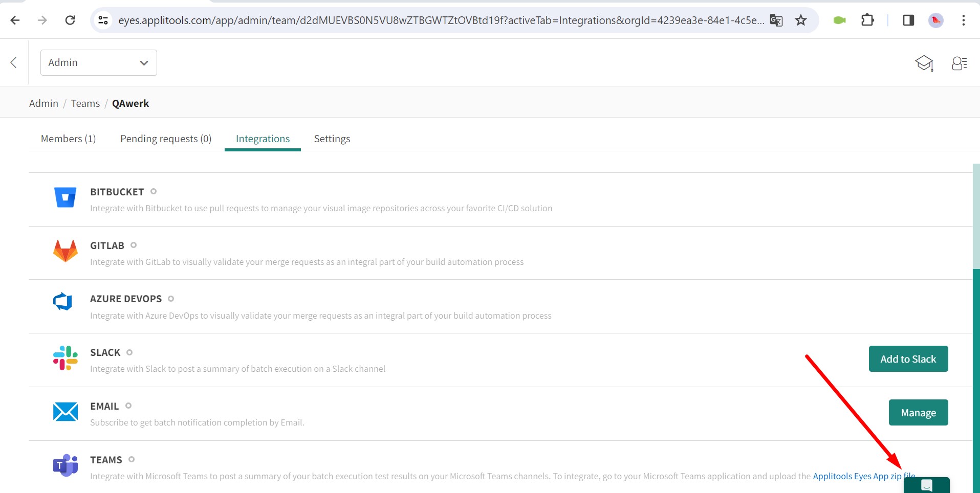
Task: Click the Slack logo
Action: (66, 358)
